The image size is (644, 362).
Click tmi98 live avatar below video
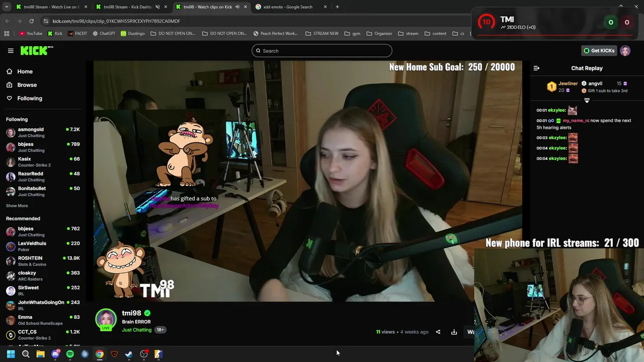[x=106, y=320]
